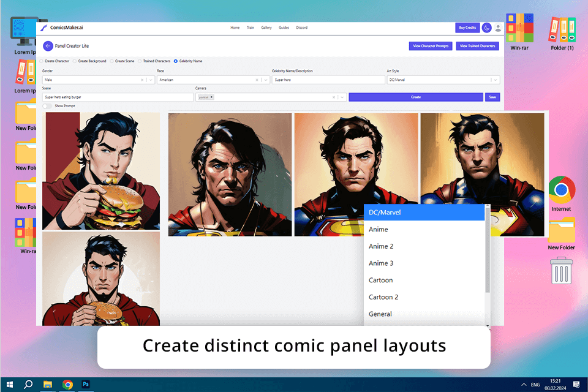Click the ComicsMaker.ai feather logo
Screen dimensions: 588x392
tap(44, 28)
